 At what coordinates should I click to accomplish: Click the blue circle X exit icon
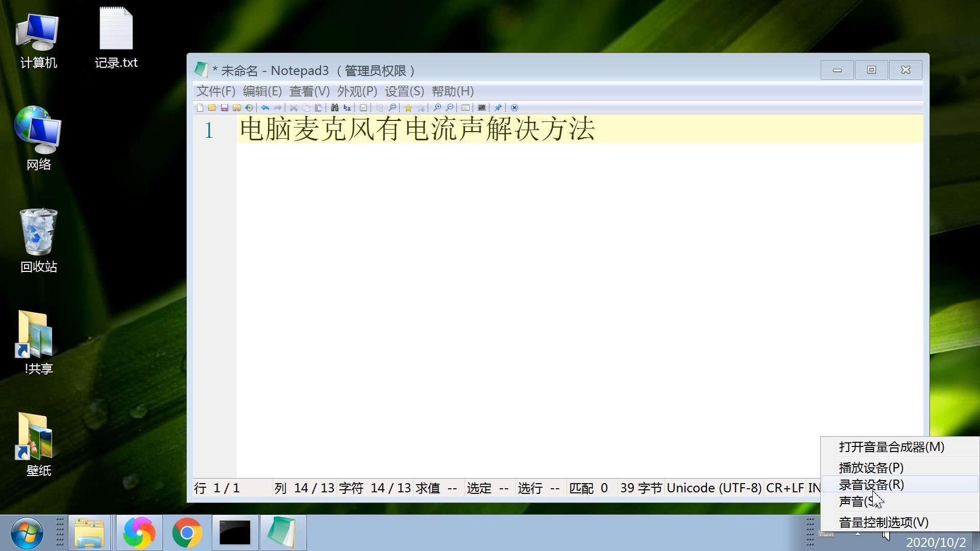click(514, 108)
